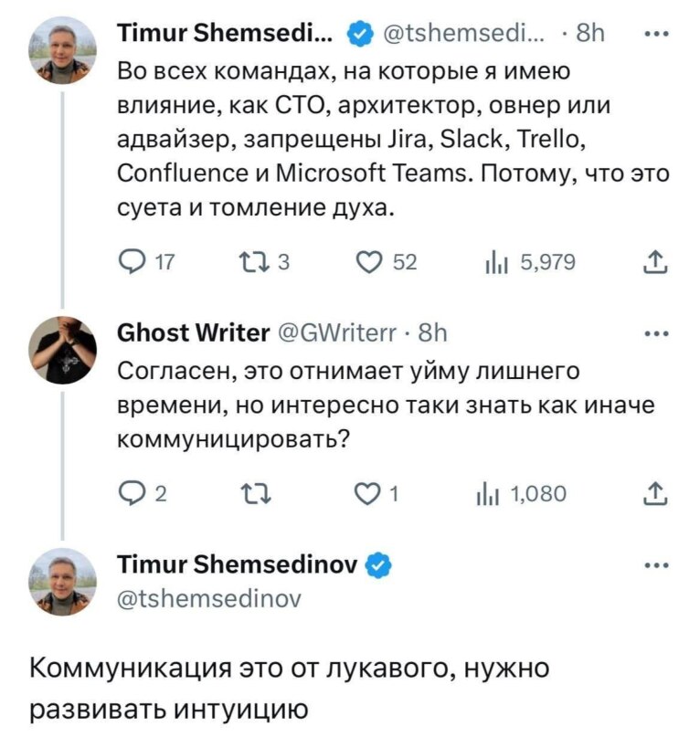The width and height of the screenshot is (700, 737).
Task: Open more options on bottom tweet
Action: tap(654, 565)
